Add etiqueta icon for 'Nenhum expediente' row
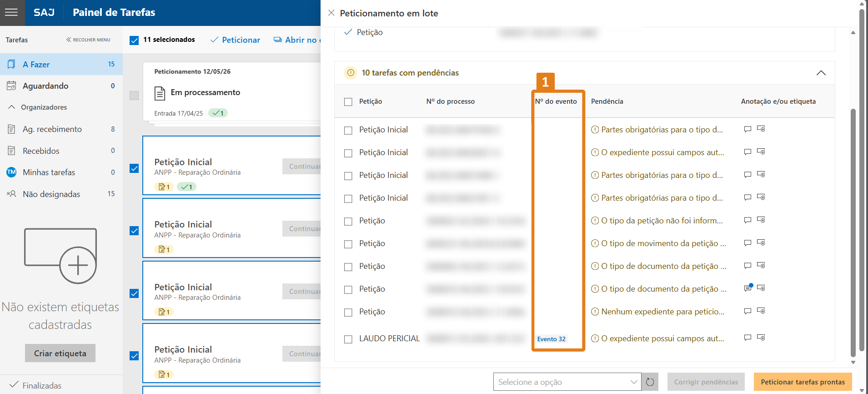The height and width of the screenshot is (394, 868). tap(761, 311)
